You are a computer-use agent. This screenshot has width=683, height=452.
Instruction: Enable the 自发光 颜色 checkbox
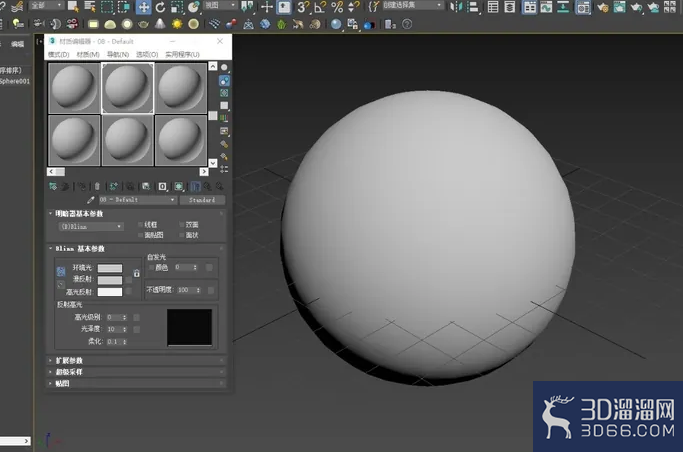(151, 267)
